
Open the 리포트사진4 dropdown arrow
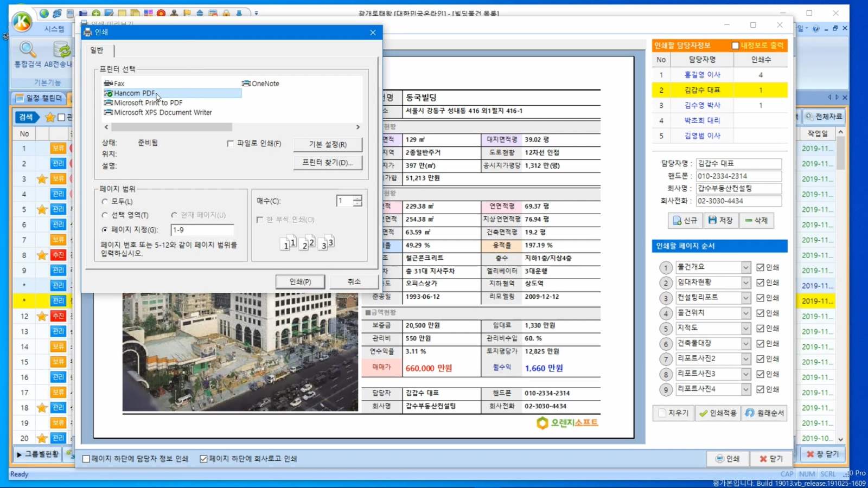(x=746, y=389)
